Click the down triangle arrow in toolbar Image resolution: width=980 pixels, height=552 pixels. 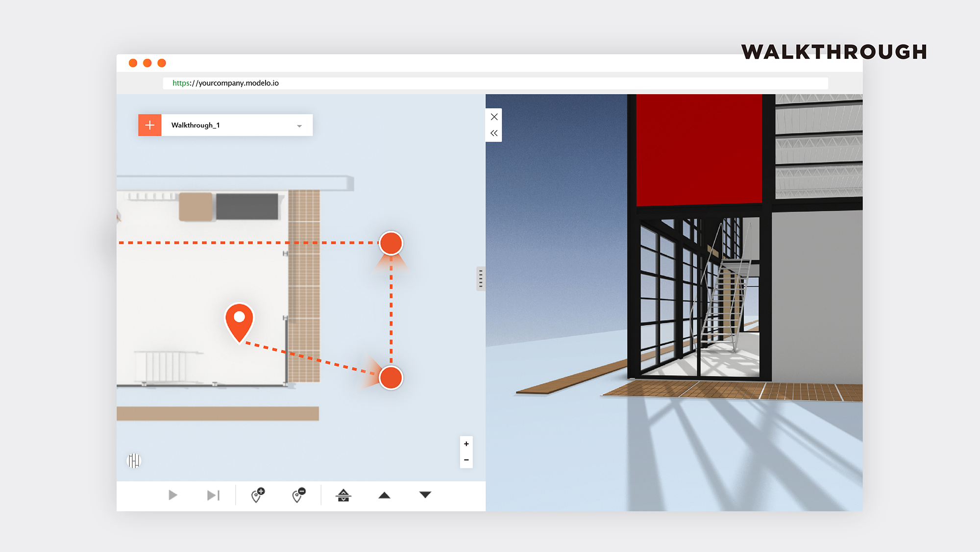[x=425, y=495]
